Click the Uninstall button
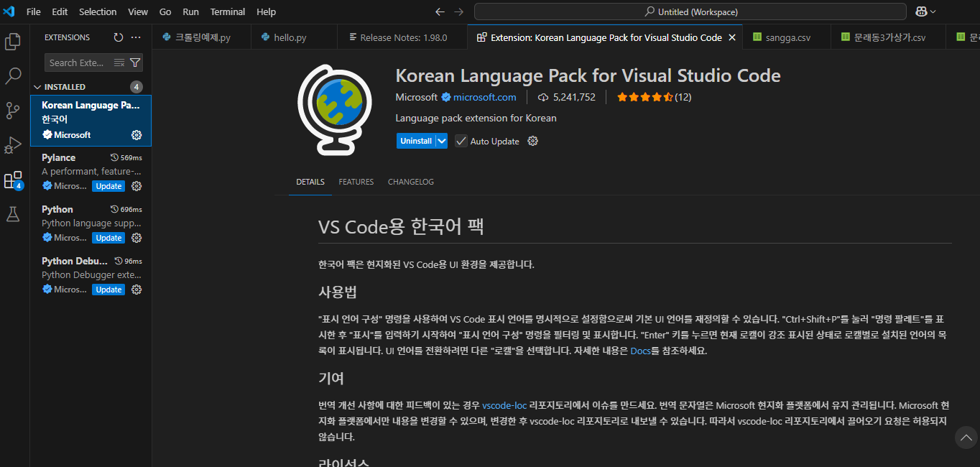 tap(416, 141)
